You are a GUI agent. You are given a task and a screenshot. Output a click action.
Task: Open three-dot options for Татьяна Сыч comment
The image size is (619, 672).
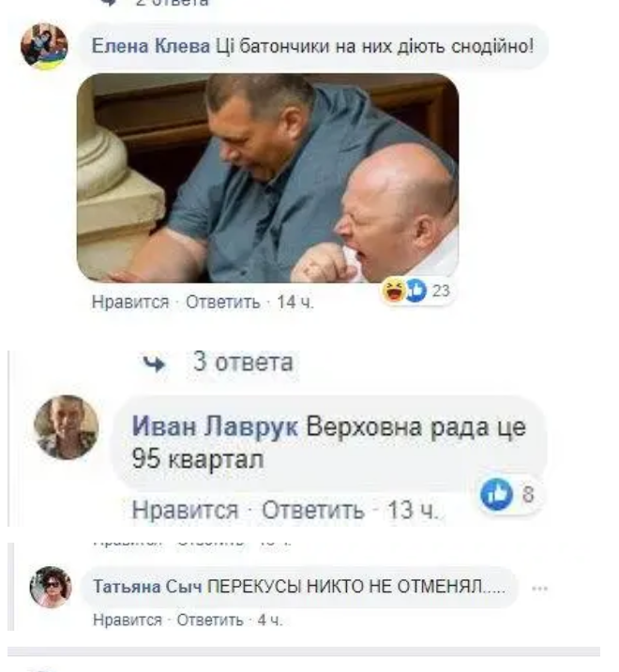click(x=539, y=589)
